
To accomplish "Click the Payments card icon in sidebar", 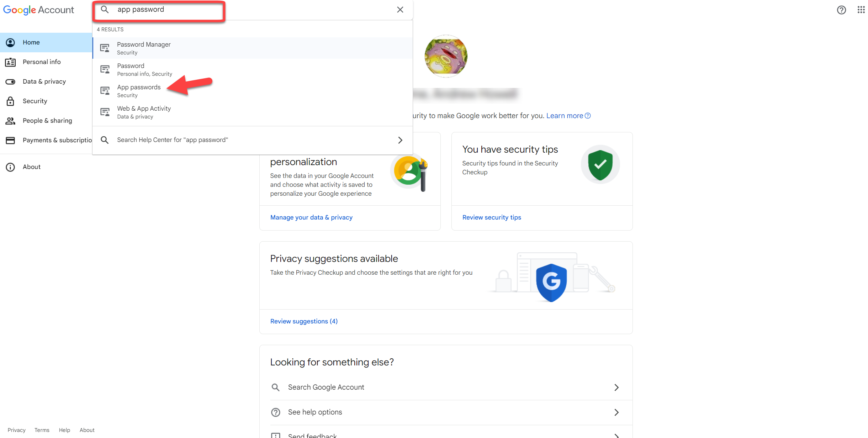I will [10, 140].
